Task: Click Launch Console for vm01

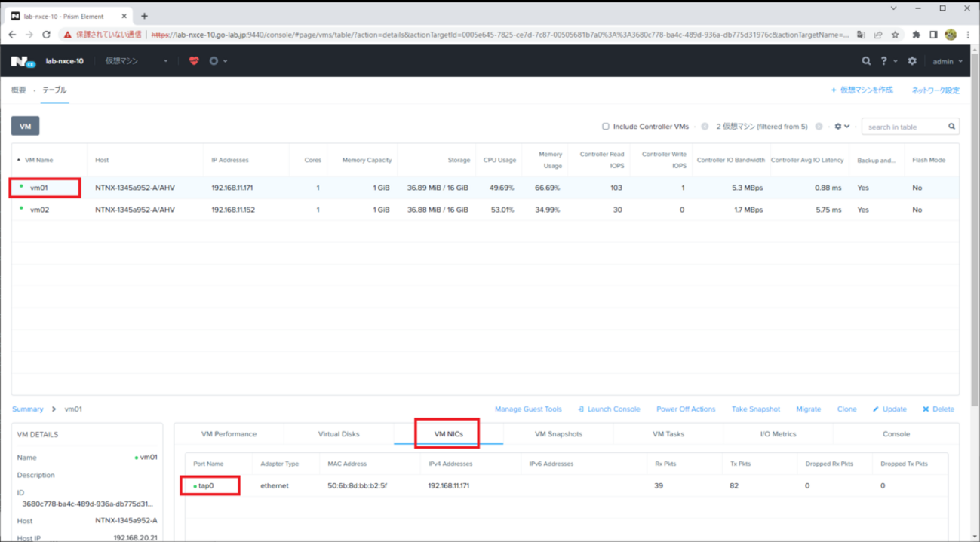Action: tap(608, 409)
